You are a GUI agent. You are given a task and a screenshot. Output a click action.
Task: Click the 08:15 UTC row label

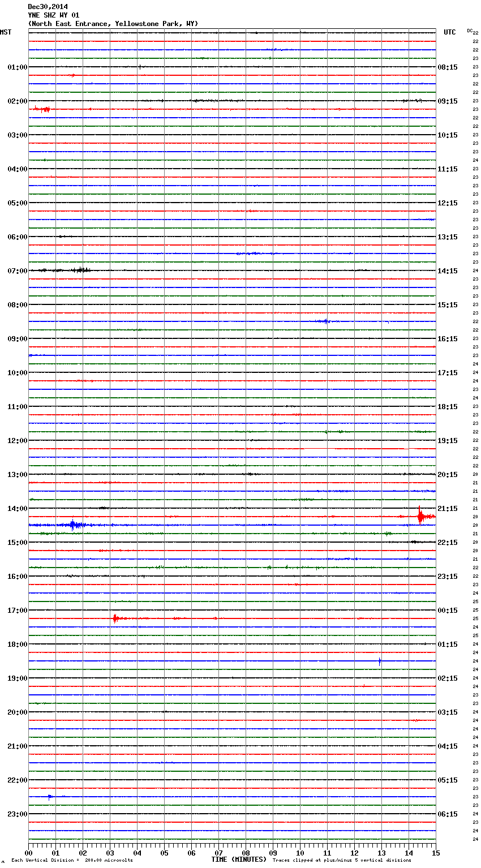click(448, 67)
